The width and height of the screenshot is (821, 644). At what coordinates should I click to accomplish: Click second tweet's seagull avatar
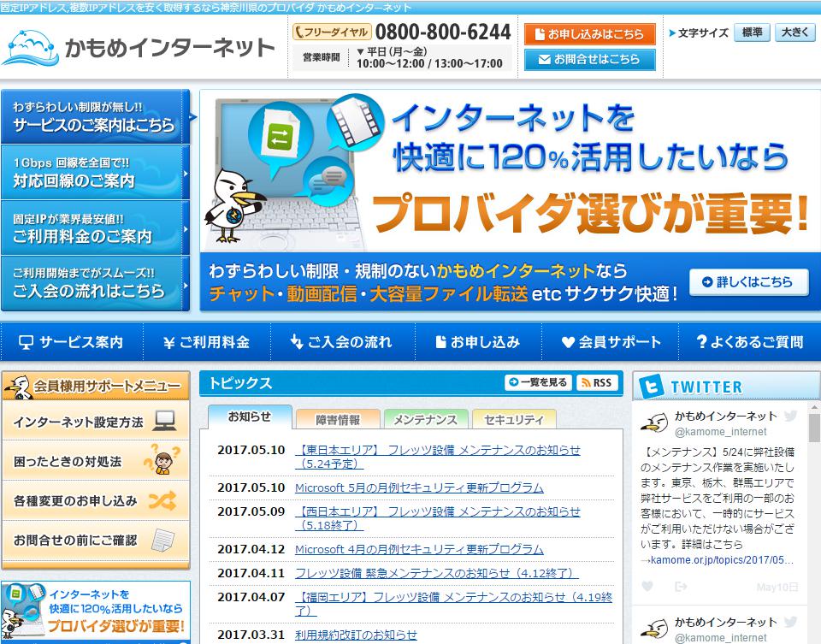pos(654,628)
